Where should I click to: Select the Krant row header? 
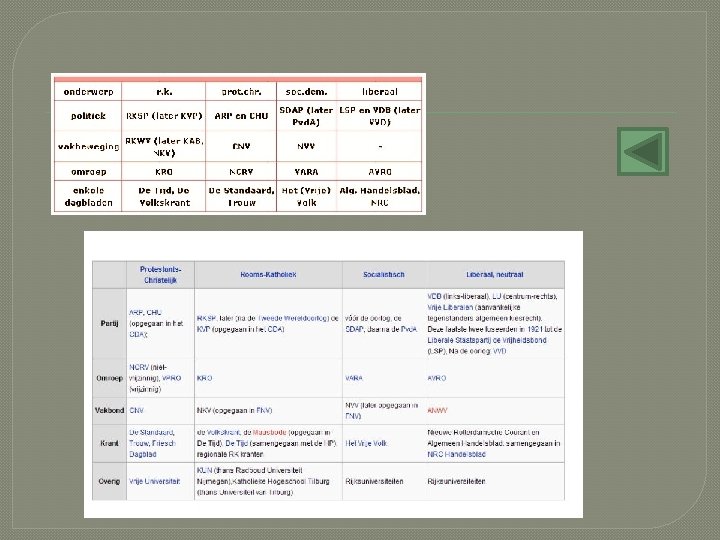tap(109, 444)
